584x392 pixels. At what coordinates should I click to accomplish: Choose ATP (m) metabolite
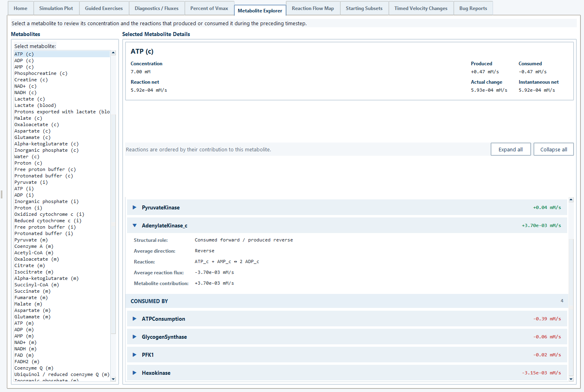click(x=62, y=323)
